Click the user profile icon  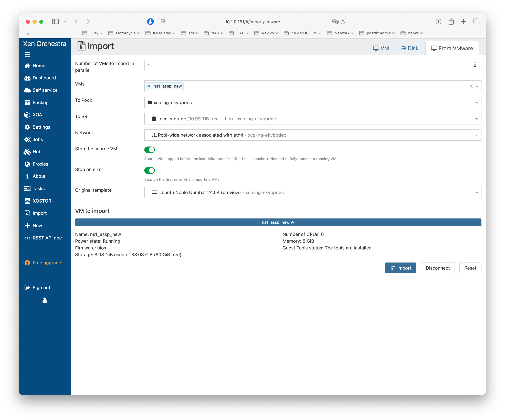point(45,300)
